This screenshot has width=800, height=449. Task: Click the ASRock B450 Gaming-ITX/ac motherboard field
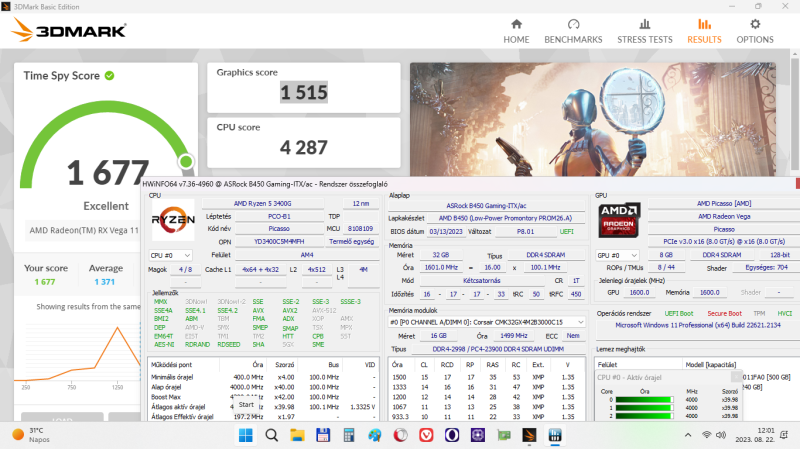tap(486, 206)
